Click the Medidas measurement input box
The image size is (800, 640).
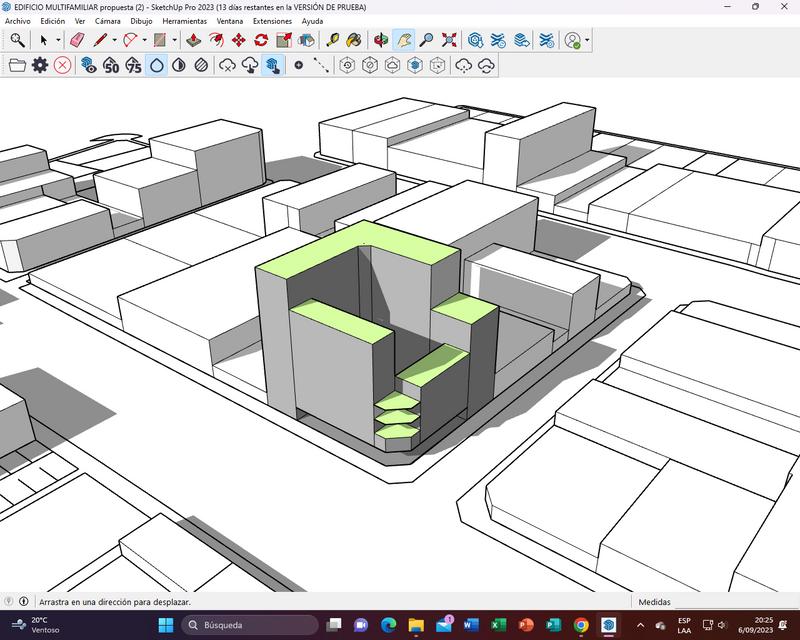735,602
